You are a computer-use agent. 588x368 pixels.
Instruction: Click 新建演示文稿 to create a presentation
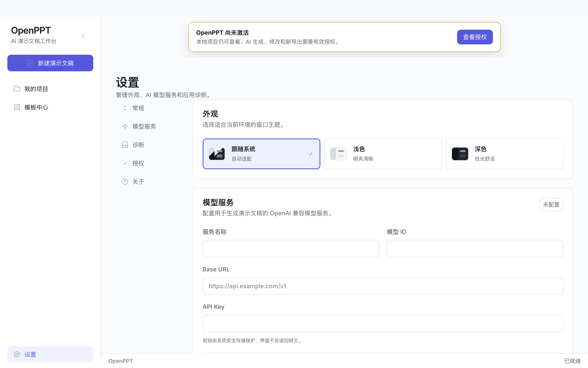50,63
